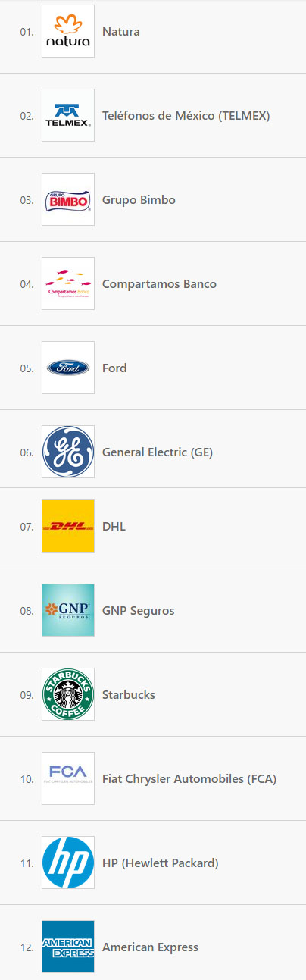The image size is (306, 980).
Task: Click the American Express logo
Action: pyautogui.click(x=68, y=947)
